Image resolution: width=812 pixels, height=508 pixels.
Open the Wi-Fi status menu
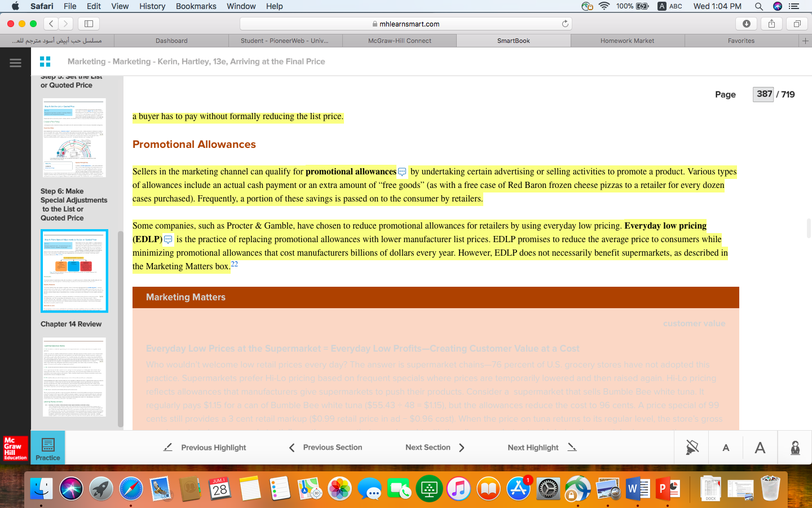tap(604, 6)
